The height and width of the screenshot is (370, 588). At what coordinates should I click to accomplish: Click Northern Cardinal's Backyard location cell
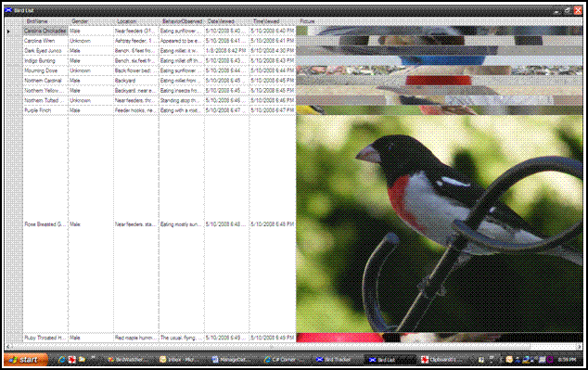click(x=136, y=81)
